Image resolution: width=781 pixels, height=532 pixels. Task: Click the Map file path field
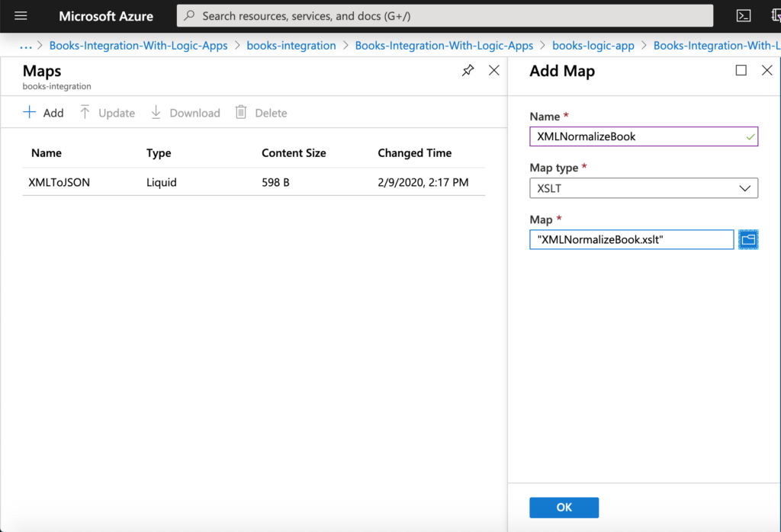pos(631,239)
